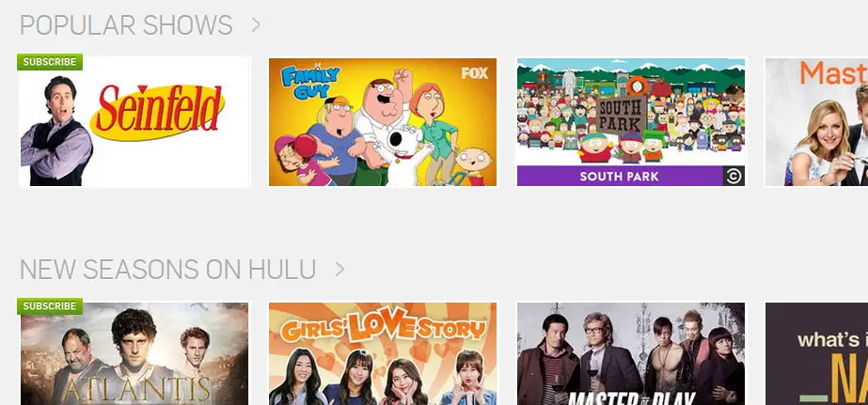Open the Atlantis show thumbnail

coord(134,353)
